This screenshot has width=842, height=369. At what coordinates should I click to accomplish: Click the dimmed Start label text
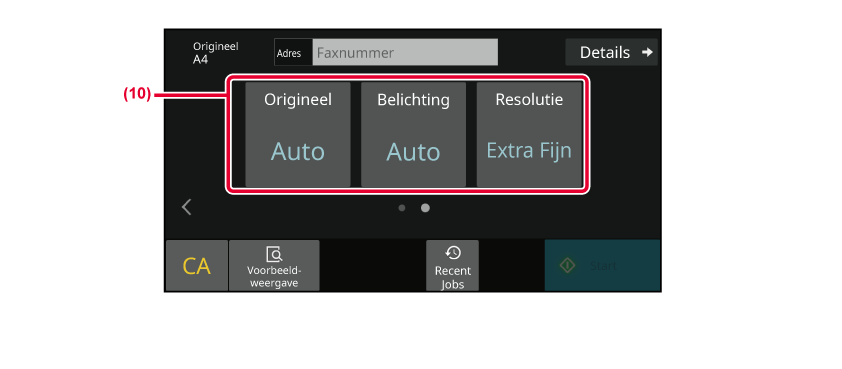pos(604,266)
